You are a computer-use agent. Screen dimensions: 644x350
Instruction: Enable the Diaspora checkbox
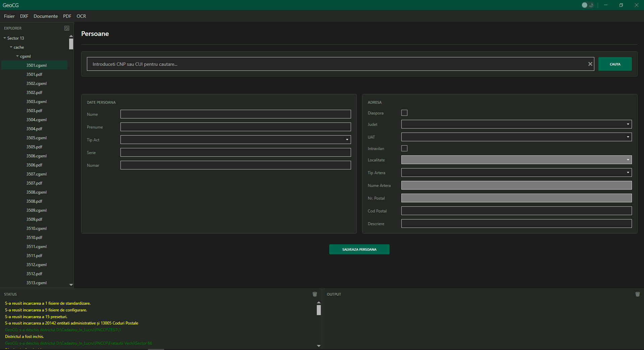404,113
